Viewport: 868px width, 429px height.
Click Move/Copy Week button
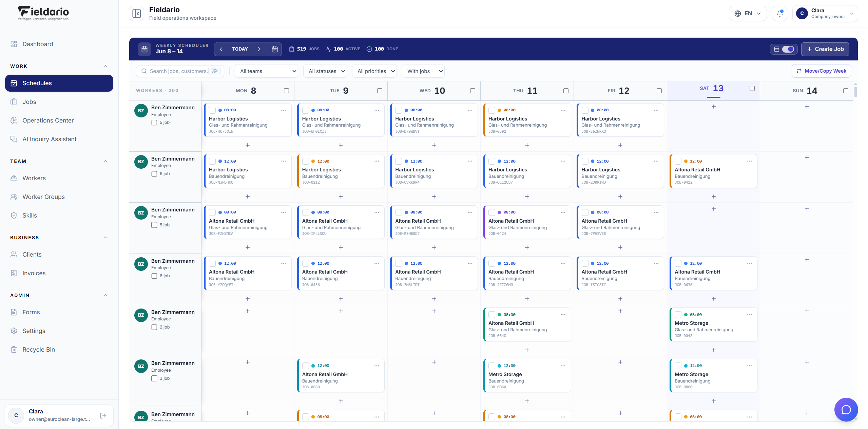pyautogui.click(x=821, y=71)
